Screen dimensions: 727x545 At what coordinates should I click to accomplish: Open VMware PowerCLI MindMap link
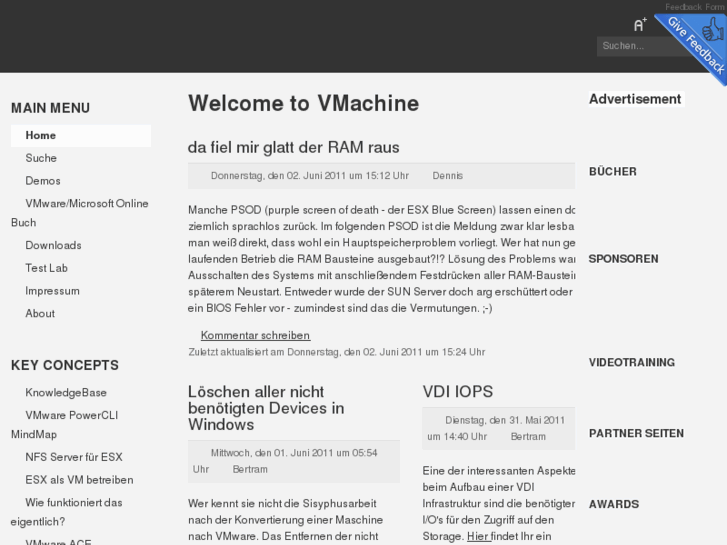pyautogui.click(x=64, y=424)
